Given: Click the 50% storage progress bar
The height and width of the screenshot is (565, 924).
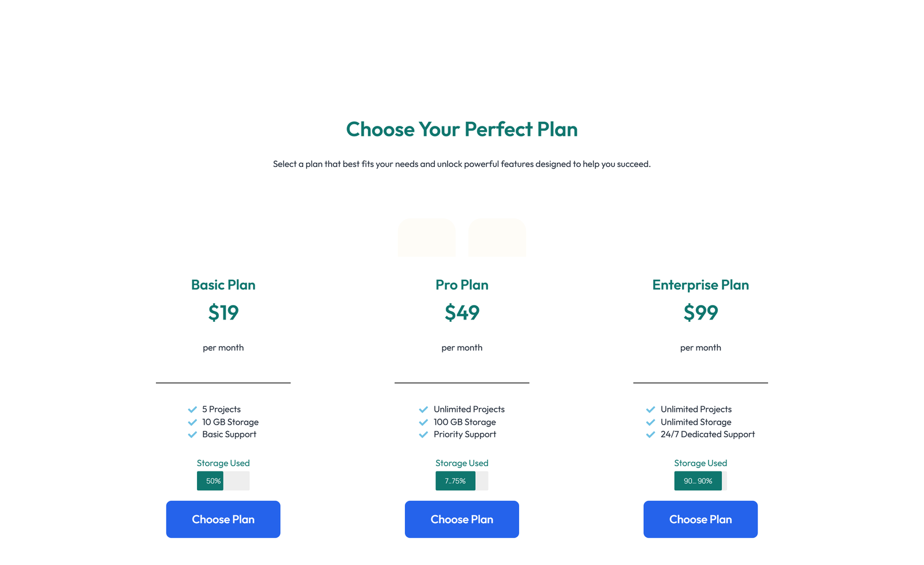Looking at the screenshot, I should (x=223, y=481).
